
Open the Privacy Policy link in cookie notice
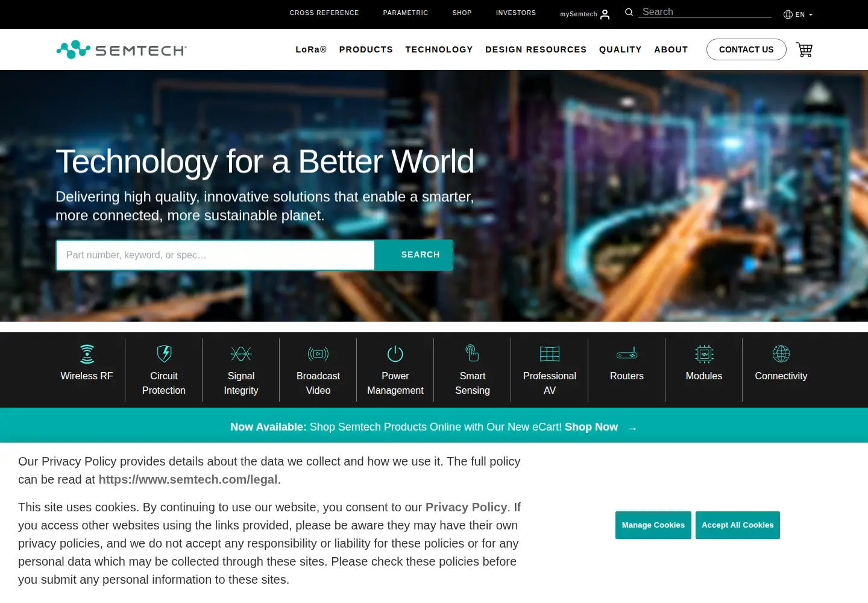point(467,507)
